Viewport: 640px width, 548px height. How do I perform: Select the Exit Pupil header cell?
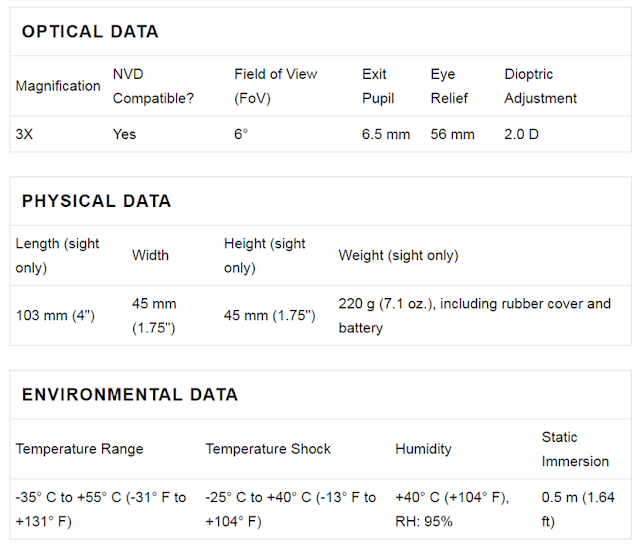(x=378, y=86)
